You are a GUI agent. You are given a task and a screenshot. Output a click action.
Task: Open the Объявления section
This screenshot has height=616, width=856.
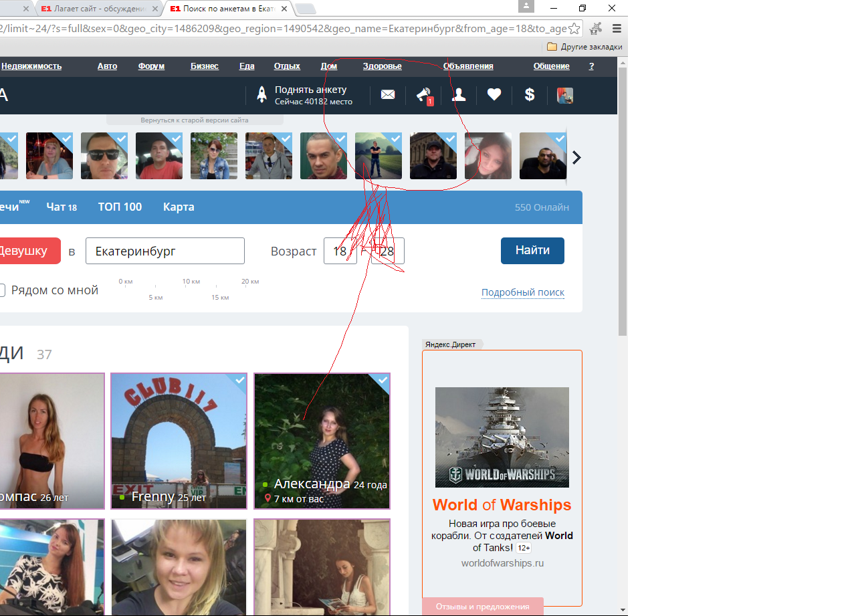(468, 66)
